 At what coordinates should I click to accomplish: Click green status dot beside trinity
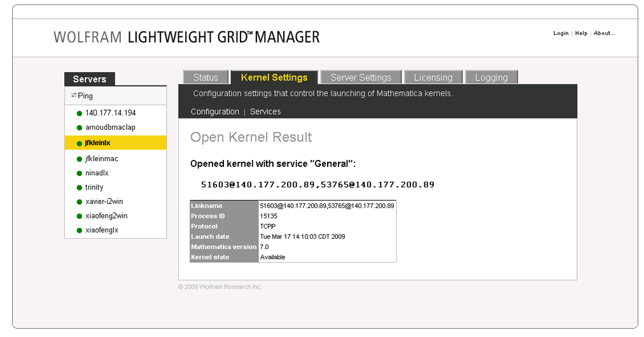pyautogui.click(x=80, y=188)
